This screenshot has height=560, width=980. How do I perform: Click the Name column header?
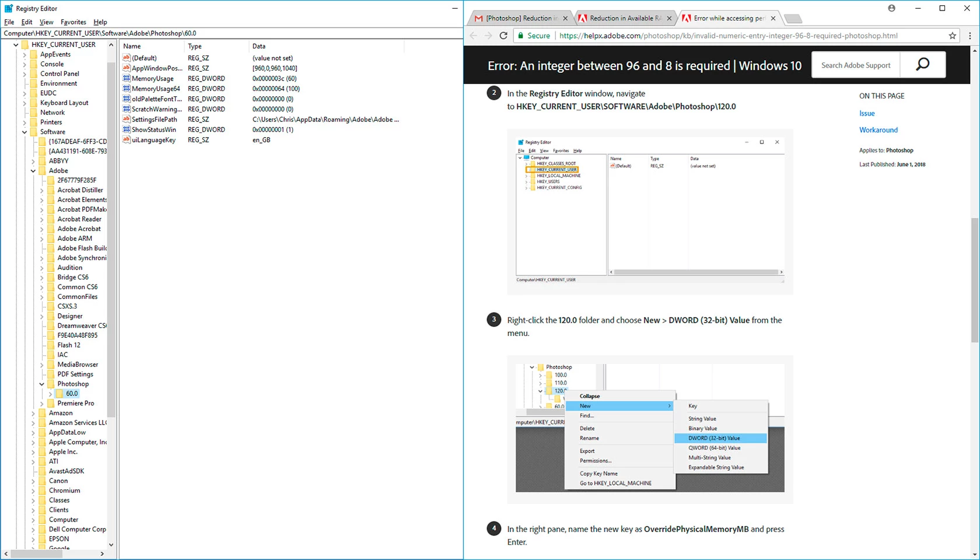click(x=152, y=46)
